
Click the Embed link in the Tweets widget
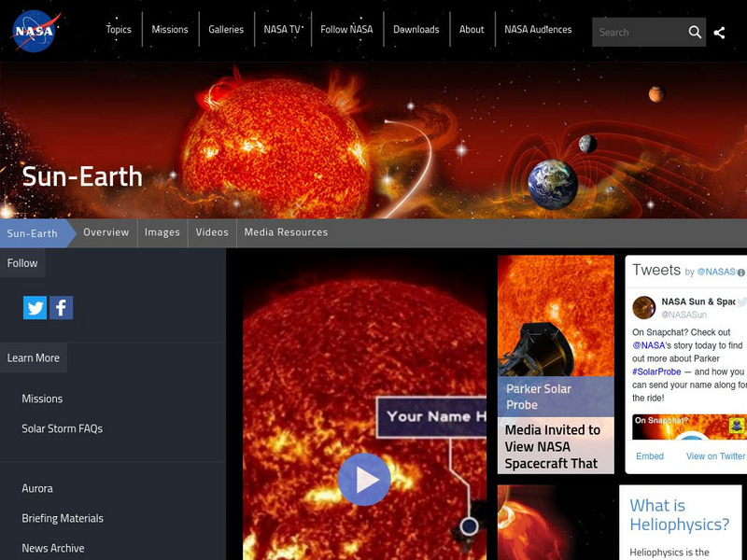click(x=649, y=456)
